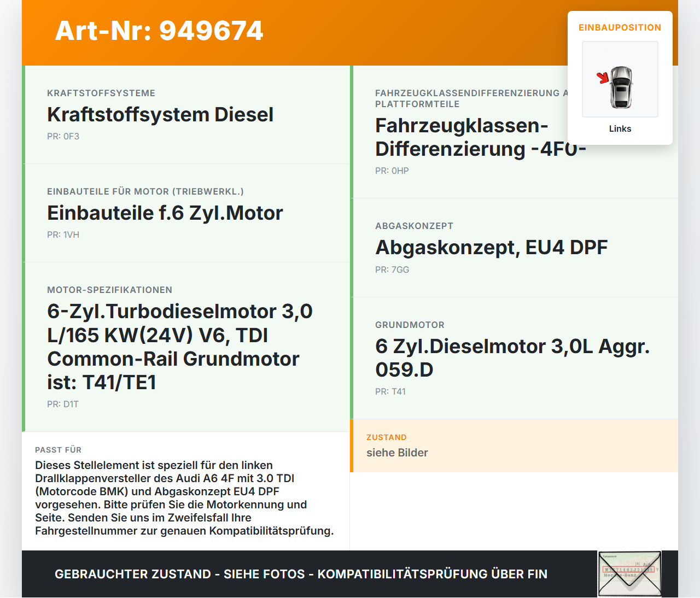Toggle the orange Einbauposition panel

tap(620, 27)
